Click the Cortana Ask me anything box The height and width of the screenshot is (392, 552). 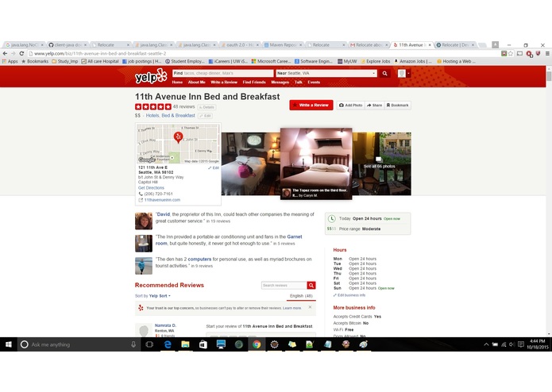click(x=79, y=344)
